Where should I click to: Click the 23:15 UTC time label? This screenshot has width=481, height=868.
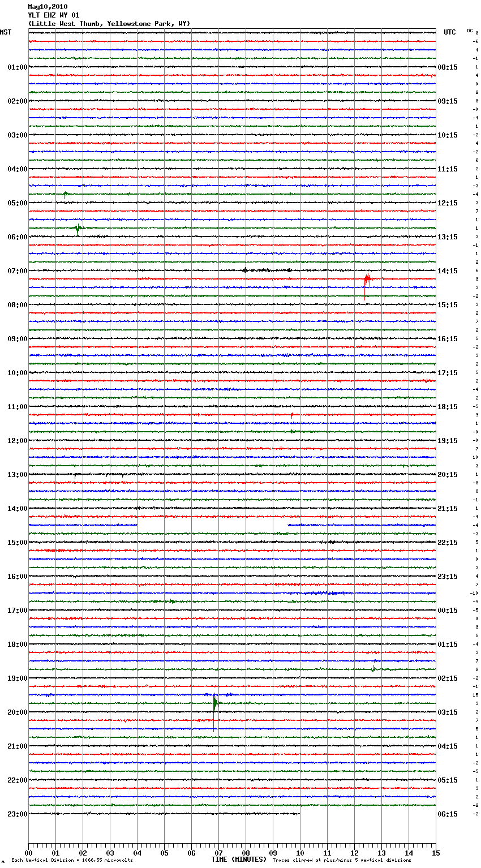point(448,577)
